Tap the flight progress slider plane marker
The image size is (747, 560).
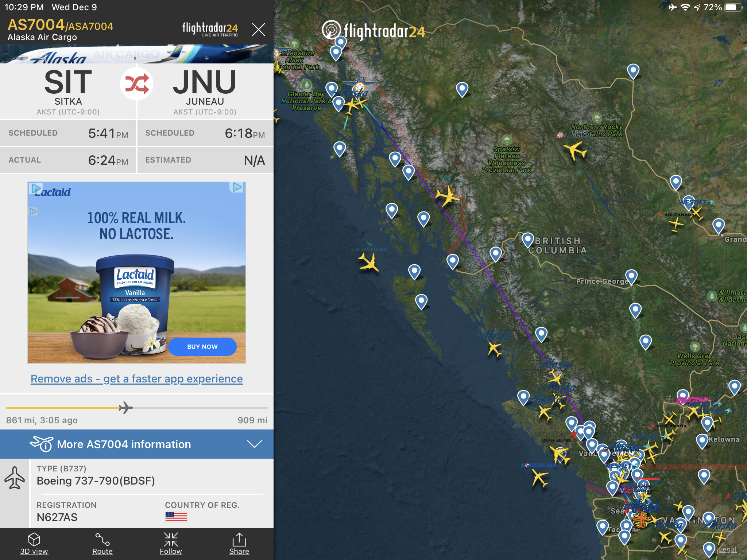[x=126, y=408]
